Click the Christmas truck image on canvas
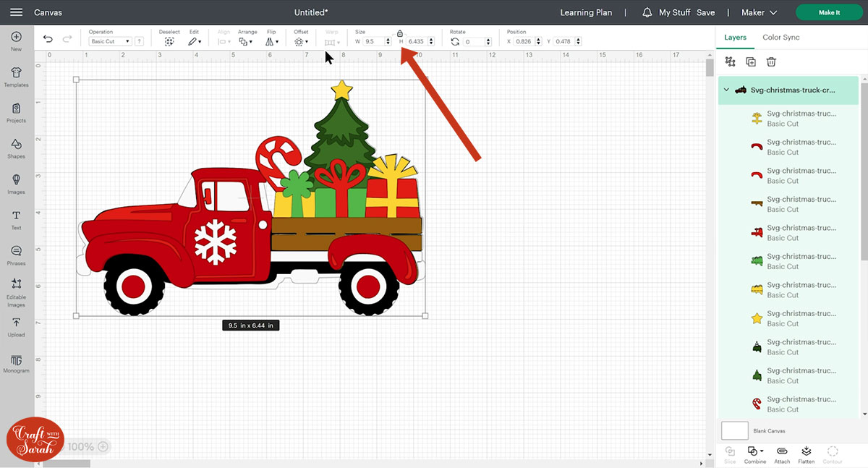The width and height of the screenshot is (868, 468). (x=250, y=198)
